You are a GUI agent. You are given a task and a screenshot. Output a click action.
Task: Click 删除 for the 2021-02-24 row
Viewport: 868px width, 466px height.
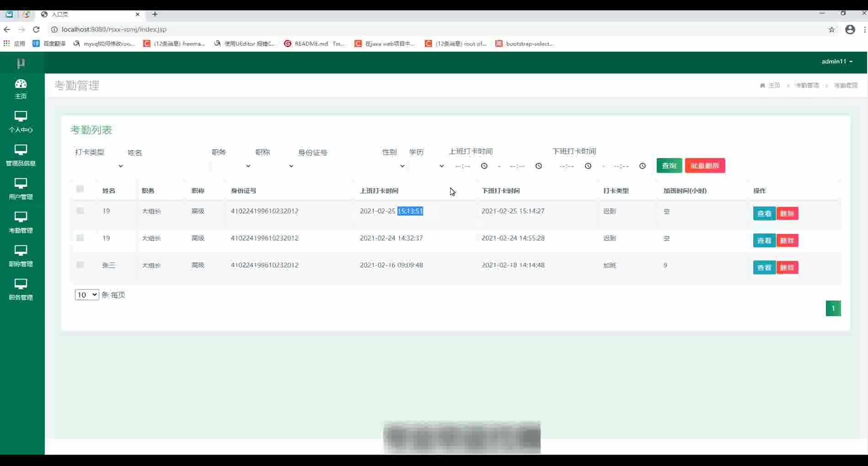tap(787, 240)
